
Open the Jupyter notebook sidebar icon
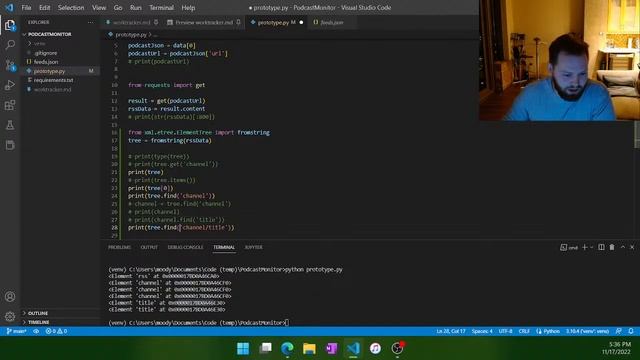coord(10,145)
